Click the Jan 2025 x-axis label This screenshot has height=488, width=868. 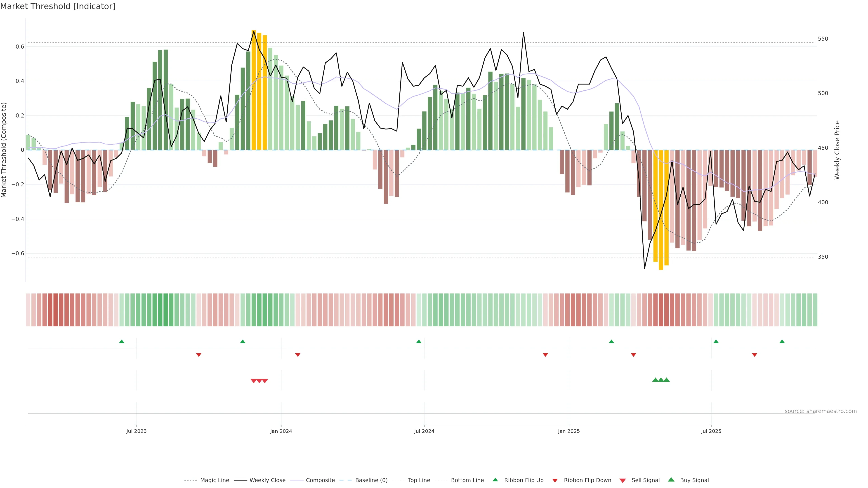pyautogui.click(x=569, y=431)
